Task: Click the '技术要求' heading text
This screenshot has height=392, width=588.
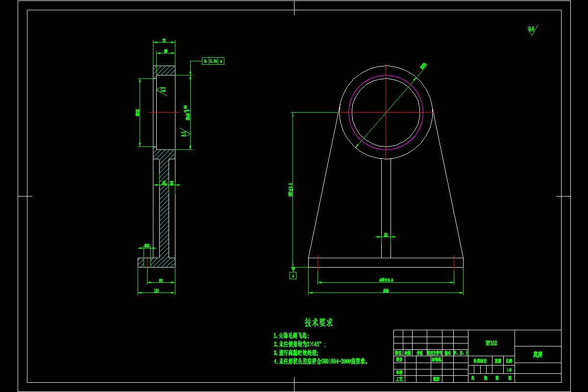Action: [319, 322]
